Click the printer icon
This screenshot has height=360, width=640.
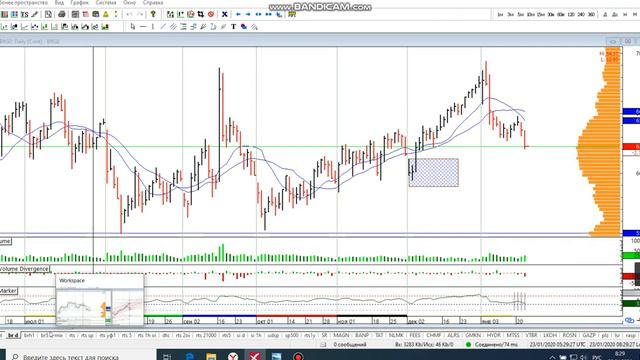(x=62, y=14)
